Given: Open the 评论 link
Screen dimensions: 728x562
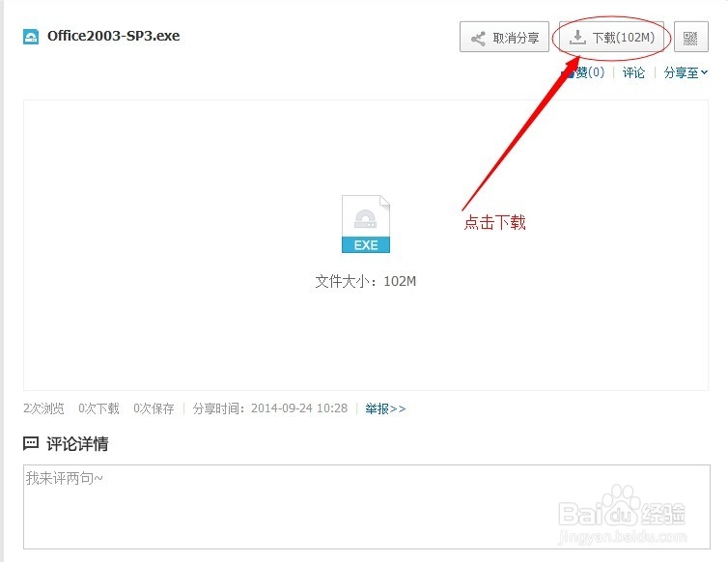Looking at the screenshot, I should click(x=633, y=72).
